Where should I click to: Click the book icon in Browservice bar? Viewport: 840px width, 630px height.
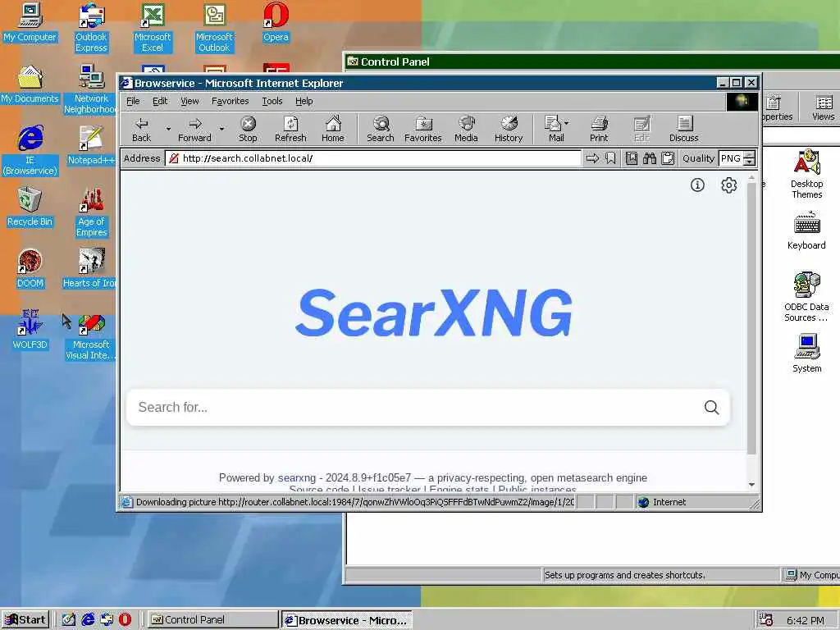(x=632, y=158)
